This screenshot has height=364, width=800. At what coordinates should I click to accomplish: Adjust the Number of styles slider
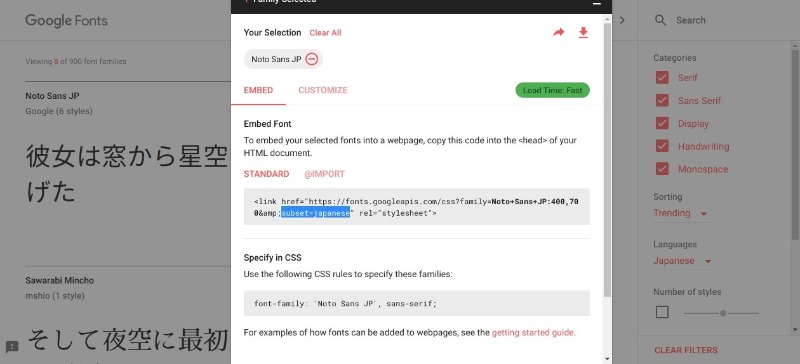click(x=722, y=313)
